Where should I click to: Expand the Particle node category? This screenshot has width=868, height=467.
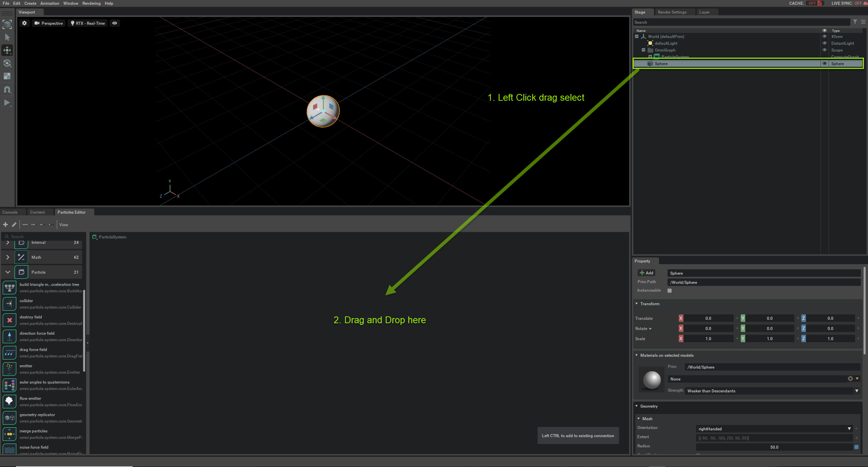[x=6, y=271]
